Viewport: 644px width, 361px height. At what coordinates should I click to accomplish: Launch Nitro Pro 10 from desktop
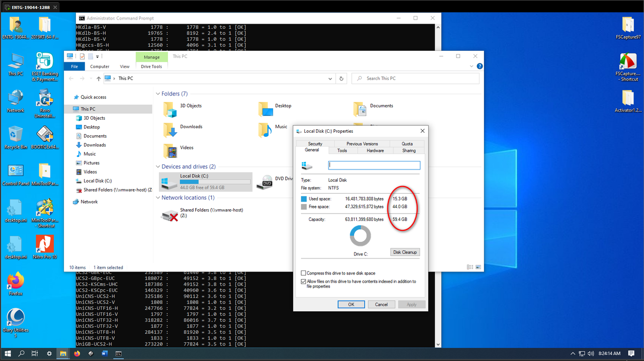click(x=45, y=247)
